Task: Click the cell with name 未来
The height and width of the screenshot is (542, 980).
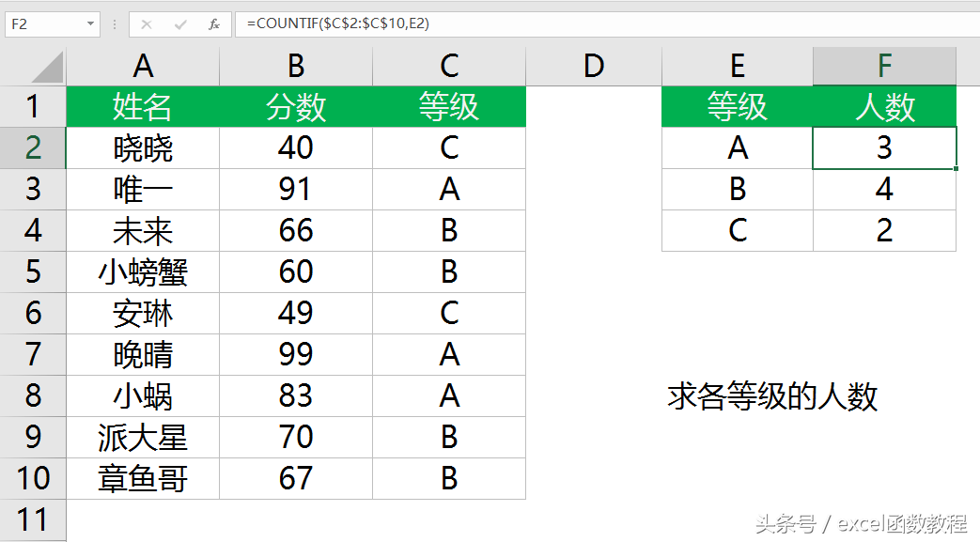Action: 143,231
